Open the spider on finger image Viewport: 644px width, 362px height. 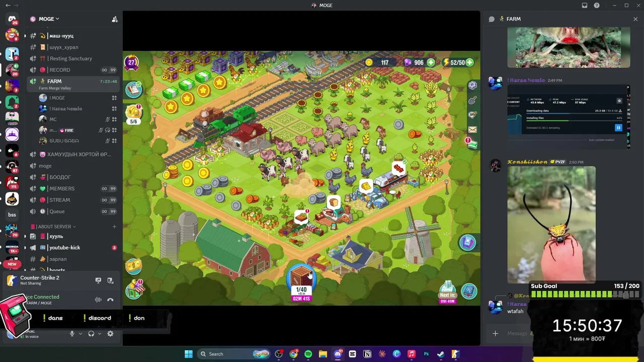point(551,225)
